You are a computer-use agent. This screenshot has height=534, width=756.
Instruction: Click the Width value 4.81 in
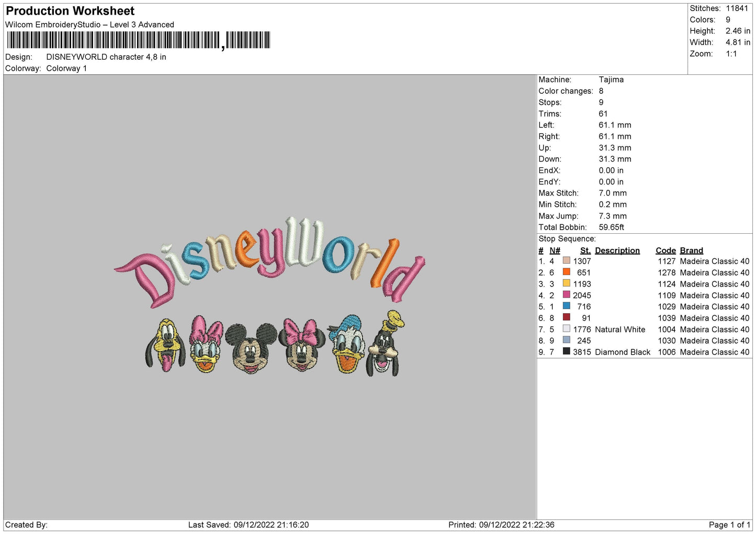pyautogui.click(x=738, y=42)
